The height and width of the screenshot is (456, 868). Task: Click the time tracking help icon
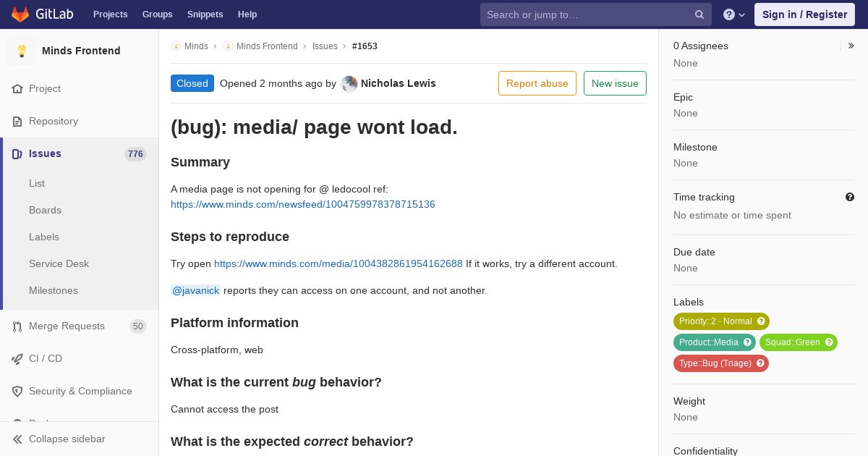coord(850,197)
